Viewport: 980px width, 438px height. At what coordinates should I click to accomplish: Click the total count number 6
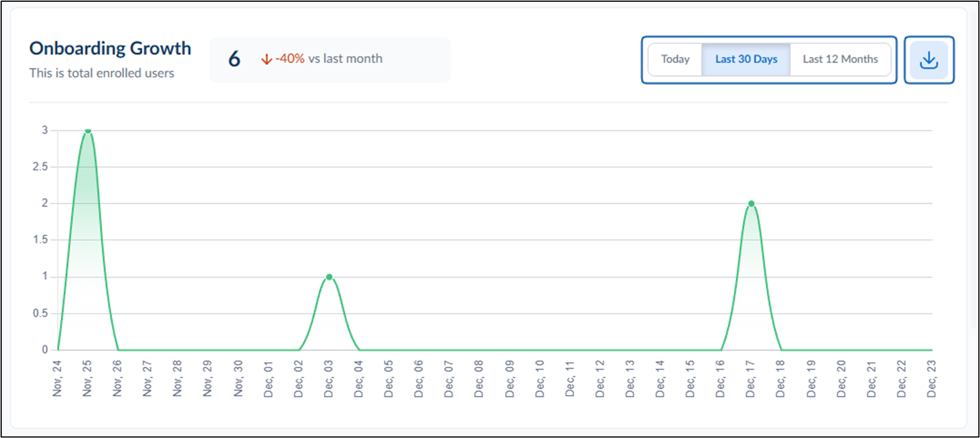[x=234, y=59]
